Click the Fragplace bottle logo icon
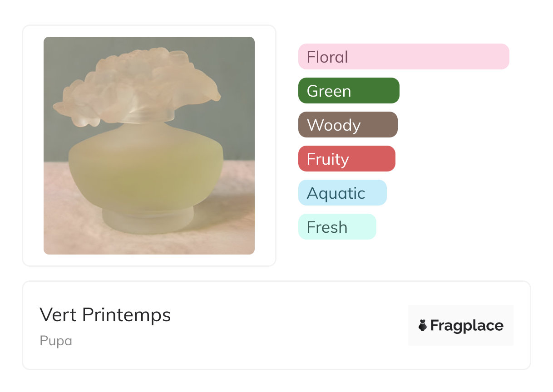The width and height of the screenshot is (553, 392). [423, 325]
